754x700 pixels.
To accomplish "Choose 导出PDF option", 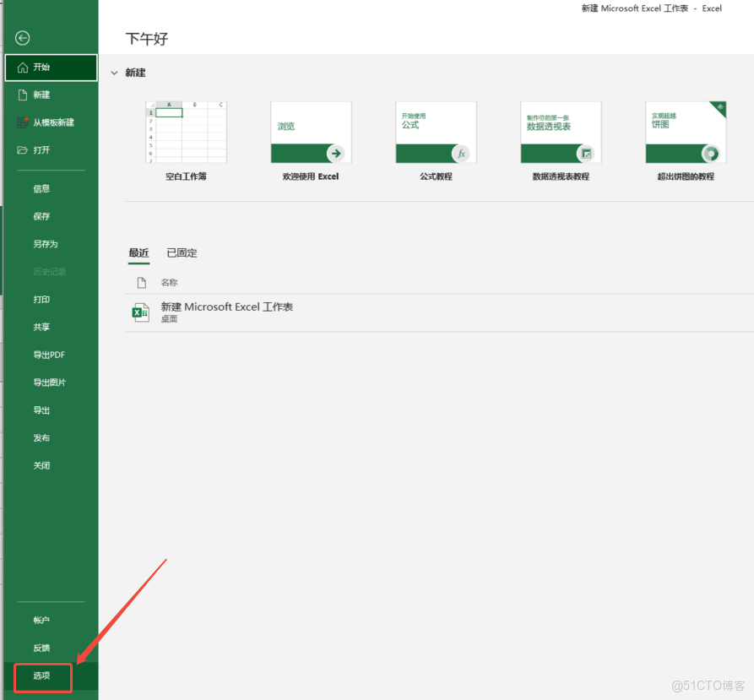I will 51,355.
